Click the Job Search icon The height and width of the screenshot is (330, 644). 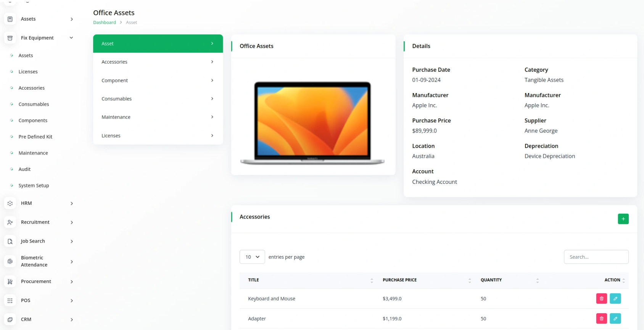click(10, 241)
